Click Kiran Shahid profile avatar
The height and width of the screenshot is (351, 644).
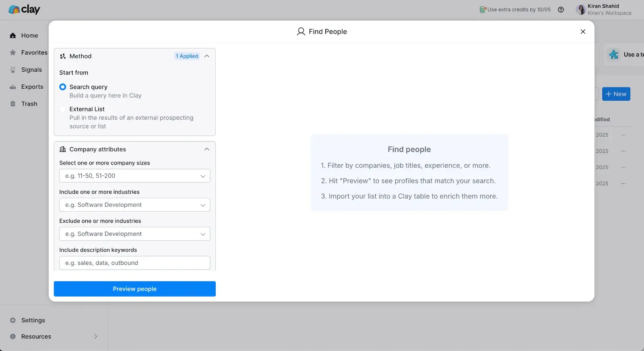(x=580, y=10)
